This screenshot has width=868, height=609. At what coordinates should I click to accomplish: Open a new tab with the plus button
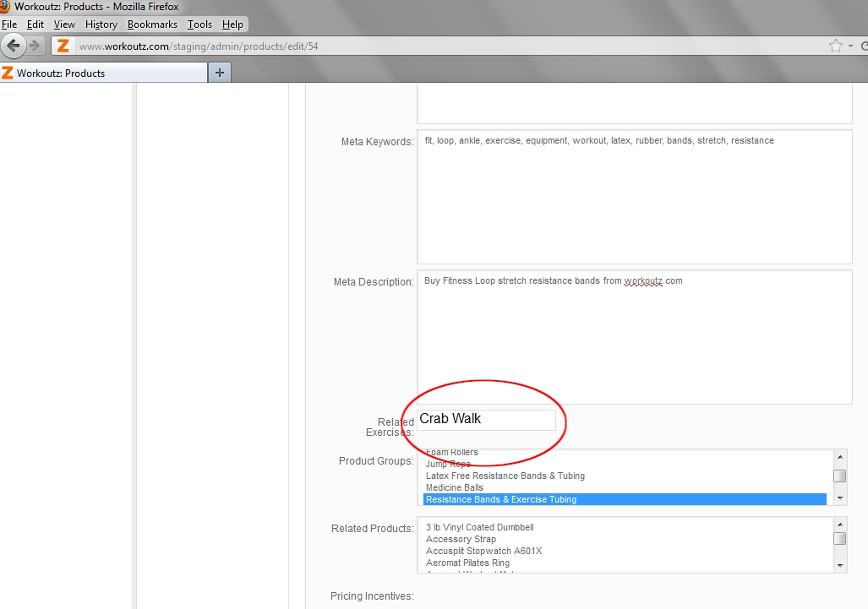coord(219,73)
